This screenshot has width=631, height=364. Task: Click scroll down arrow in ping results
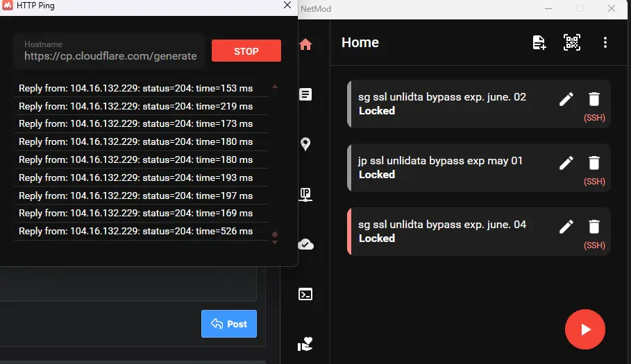pos(275,242)
